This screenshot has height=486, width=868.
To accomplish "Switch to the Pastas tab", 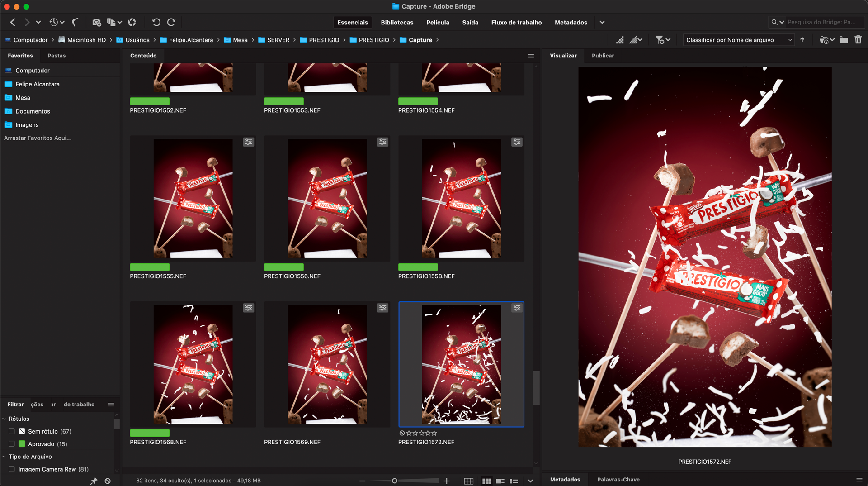I will coord(57,56).
